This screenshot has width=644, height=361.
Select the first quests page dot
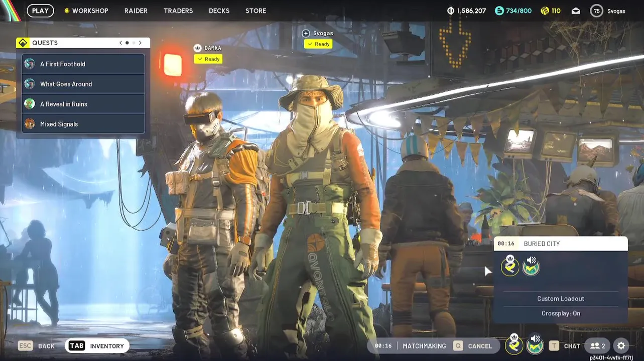tap(127, 43)
